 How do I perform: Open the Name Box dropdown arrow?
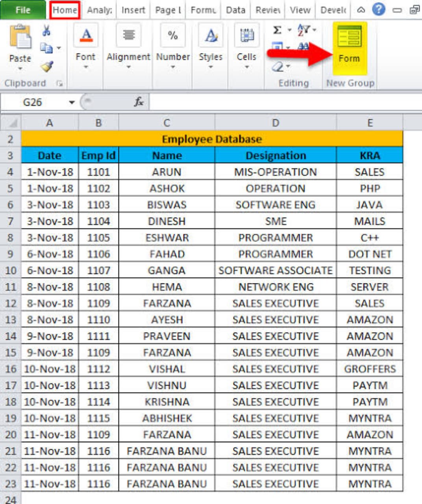(x=72, y=102)
